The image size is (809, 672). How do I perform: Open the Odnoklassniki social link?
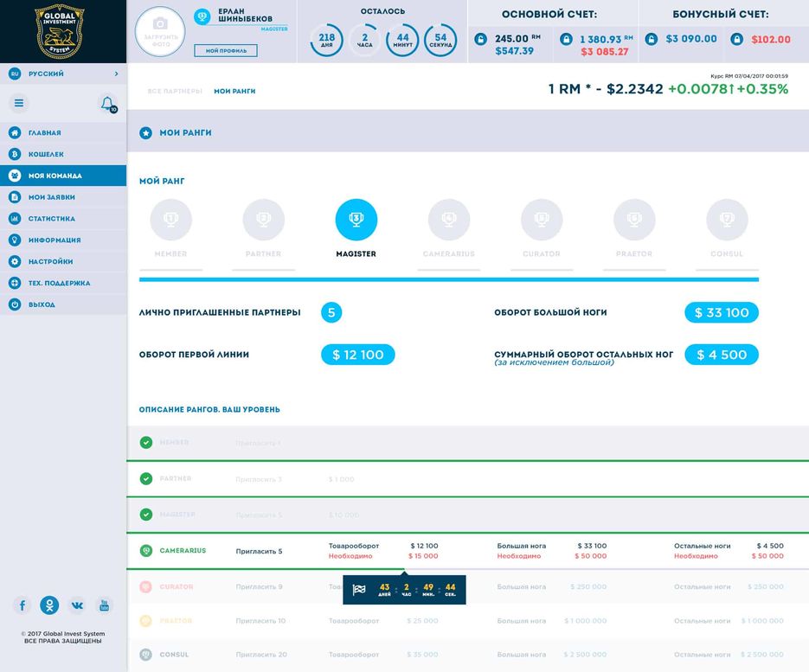point(49,605)
